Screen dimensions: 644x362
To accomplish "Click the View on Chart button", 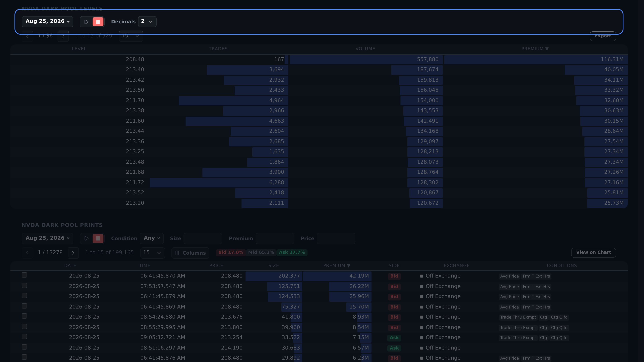I will (593, 252).
